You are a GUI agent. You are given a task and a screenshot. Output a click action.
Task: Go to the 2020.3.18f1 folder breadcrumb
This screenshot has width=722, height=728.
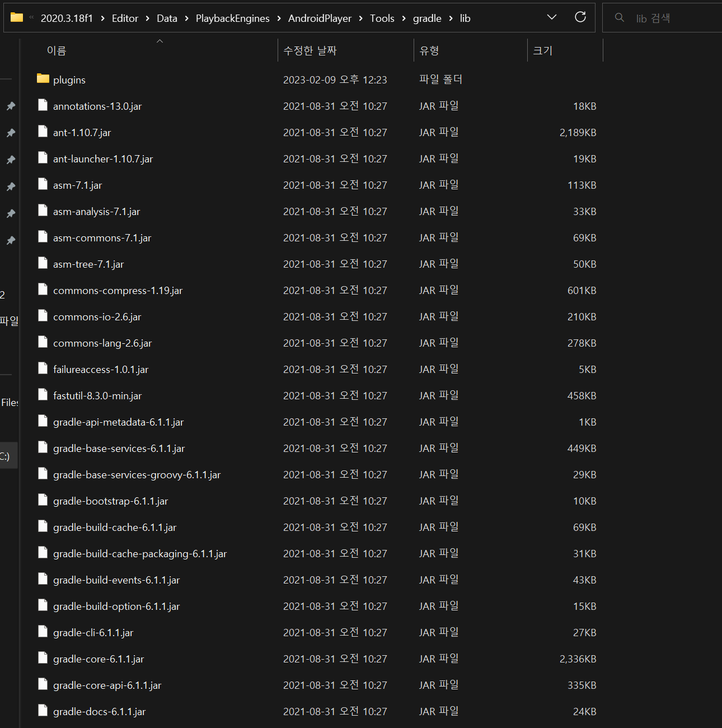tap(67, 18)
